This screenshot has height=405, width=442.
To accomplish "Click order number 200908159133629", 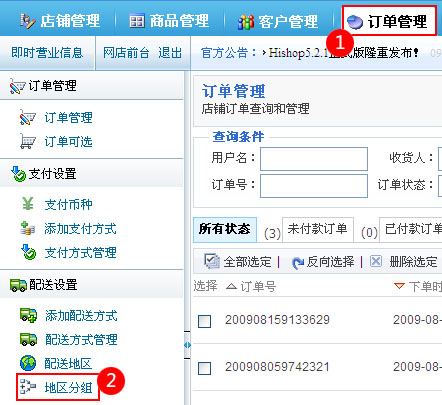I will click(x=277, y=320).
